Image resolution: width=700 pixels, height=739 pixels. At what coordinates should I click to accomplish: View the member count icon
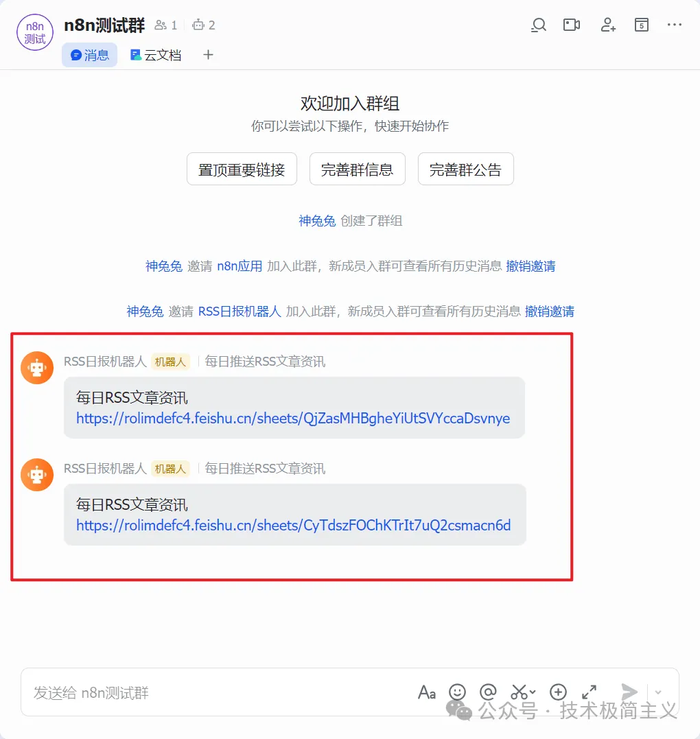[161, 25]
